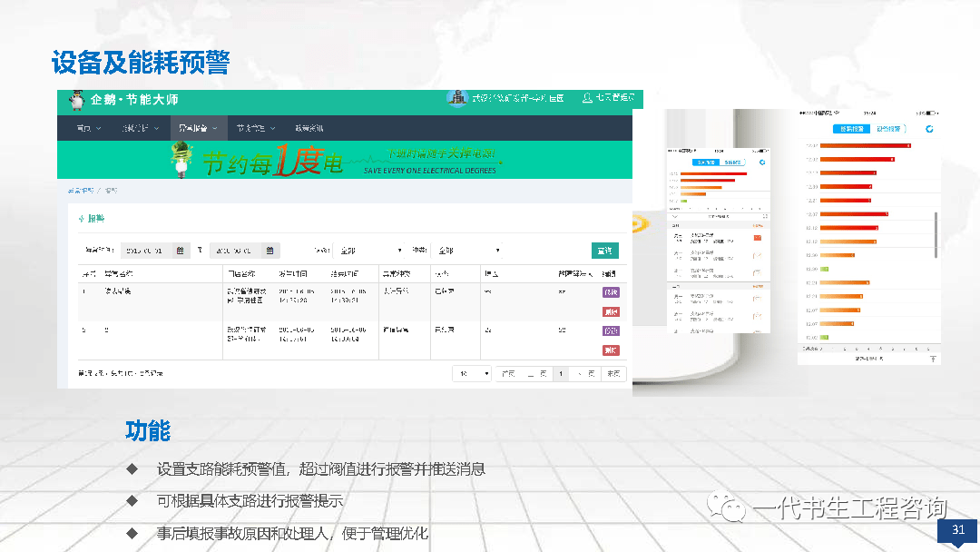Click the purple edit button in row 2
Image resolution: width=980 pixels, height=552 pixels.
point(611,330)
